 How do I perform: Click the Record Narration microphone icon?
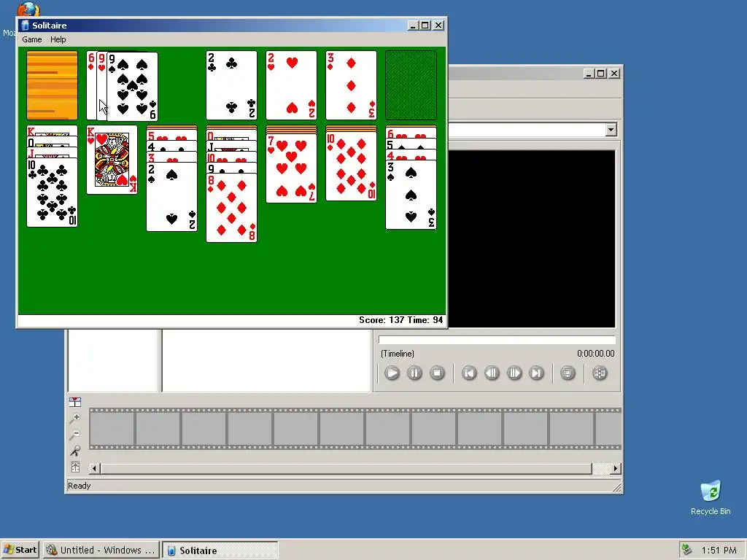(x=75, y=451)
